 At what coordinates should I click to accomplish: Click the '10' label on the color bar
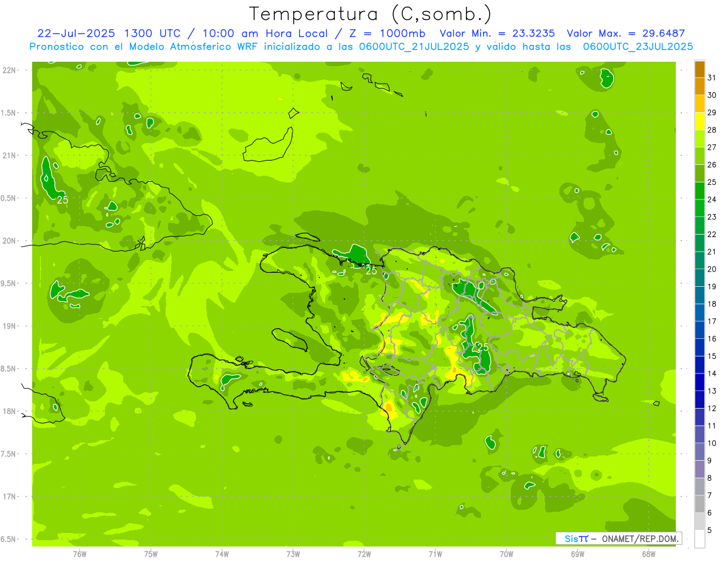tap(712, 443)
